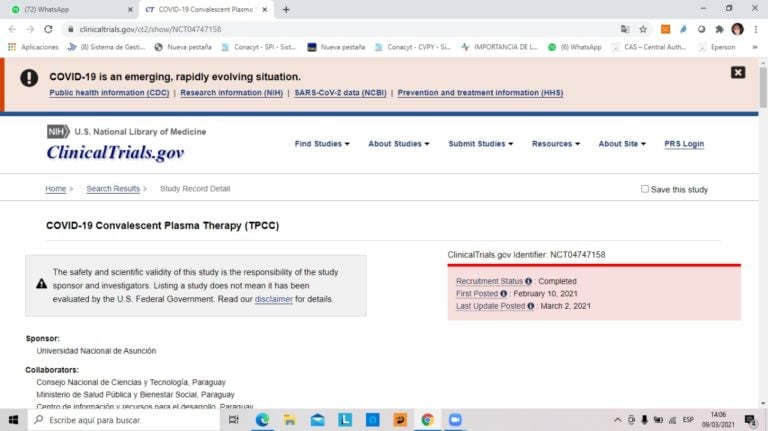Open Chrome from the taskbar
The height and width of the screenshot is (431, 768).
click(428, 420)
